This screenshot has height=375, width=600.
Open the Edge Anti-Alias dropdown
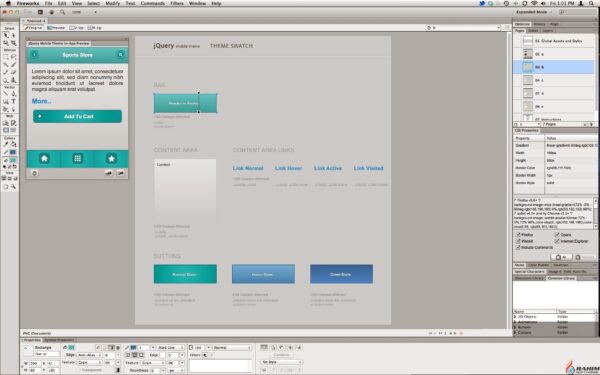89,355
